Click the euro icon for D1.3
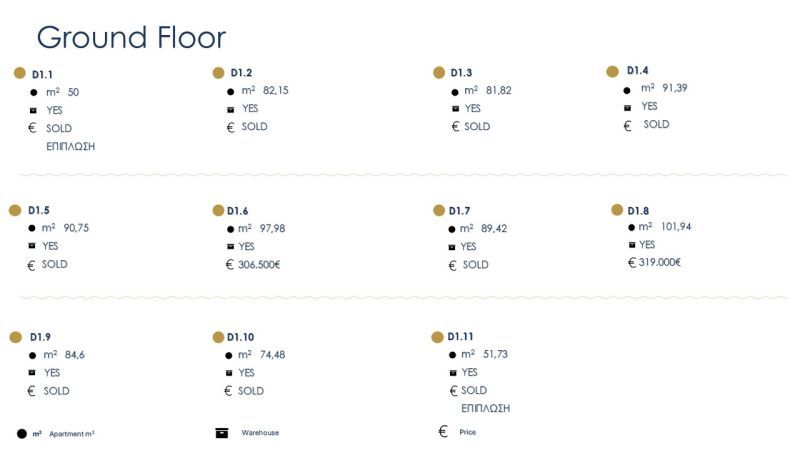The width and height of the screenshot is (800, 450). click(x=455, y=127)
